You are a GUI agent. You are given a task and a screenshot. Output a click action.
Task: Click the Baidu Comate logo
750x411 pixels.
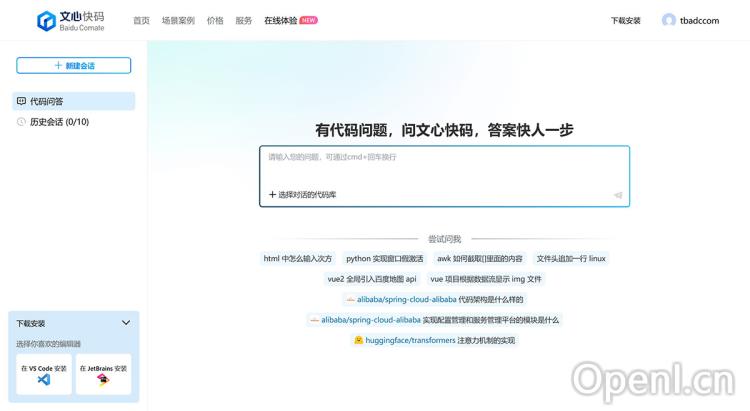(x=71, y=21)
